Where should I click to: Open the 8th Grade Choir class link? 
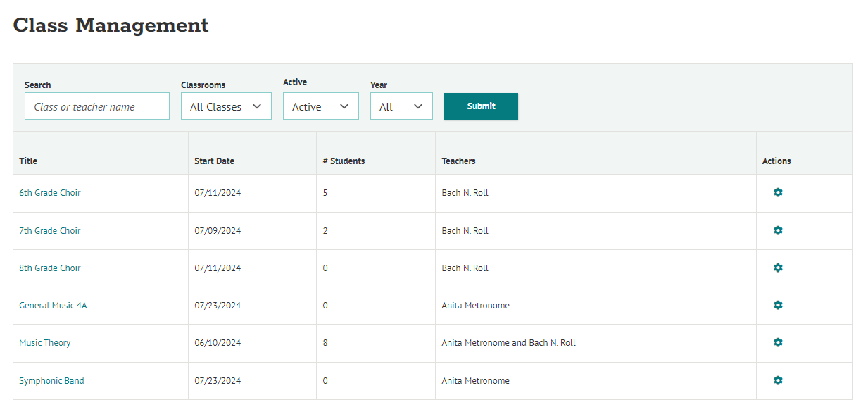[50, 268]
